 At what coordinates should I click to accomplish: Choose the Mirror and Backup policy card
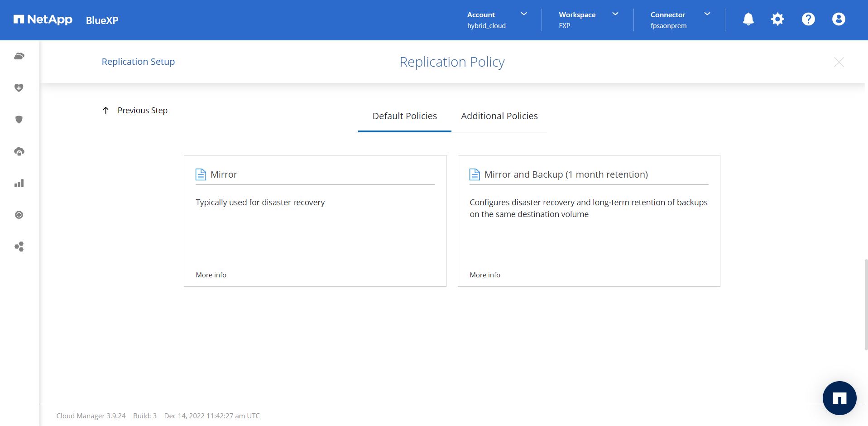589,221
